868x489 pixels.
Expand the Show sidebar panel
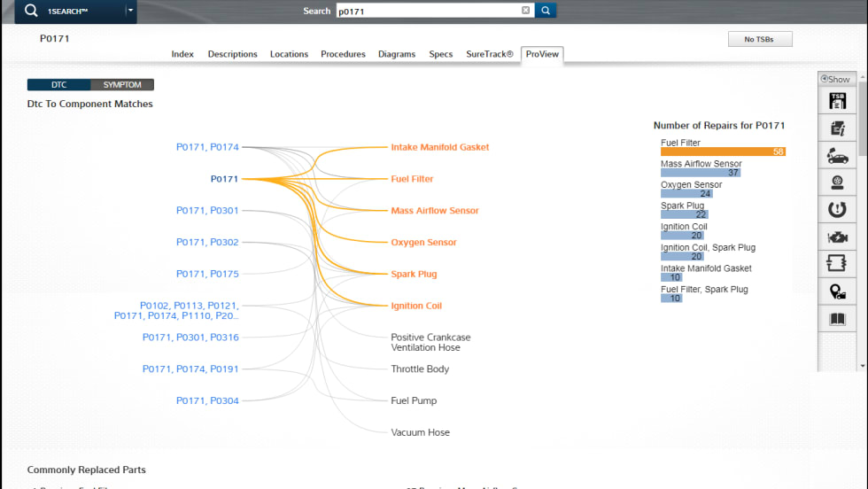point(836,79)
